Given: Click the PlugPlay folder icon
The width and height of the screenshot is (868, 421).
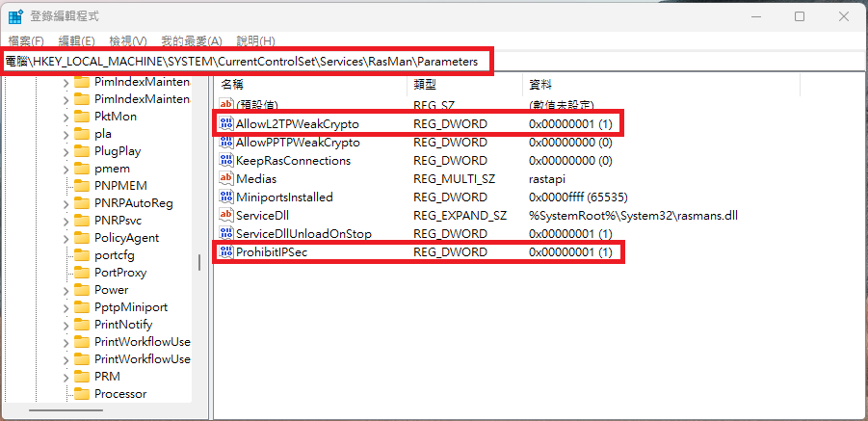Looking at the screenshot, I should click(82, 151).
